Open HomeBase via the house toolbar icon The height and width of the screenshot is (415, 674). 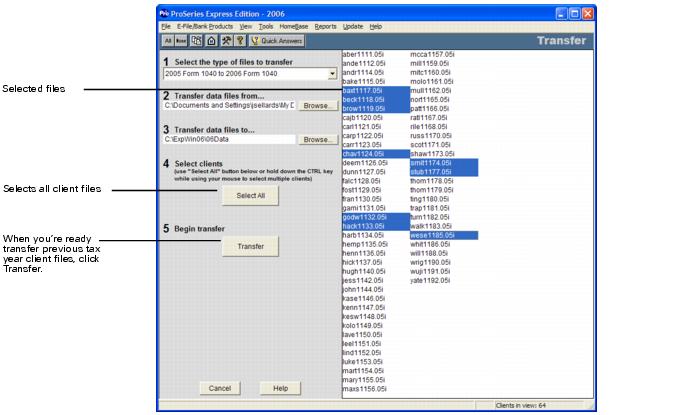[211, 41]
